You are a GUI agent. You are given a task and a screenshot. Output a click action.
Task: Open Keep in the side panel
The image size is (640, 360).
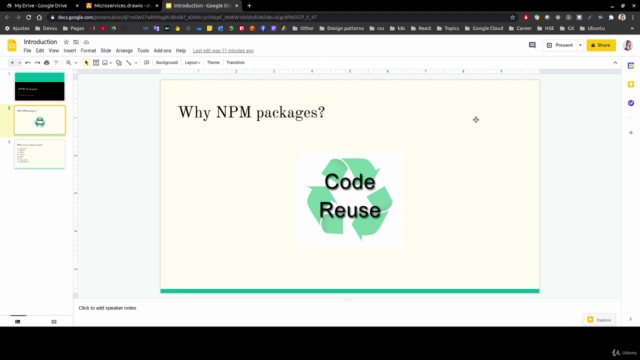point(631,84)
